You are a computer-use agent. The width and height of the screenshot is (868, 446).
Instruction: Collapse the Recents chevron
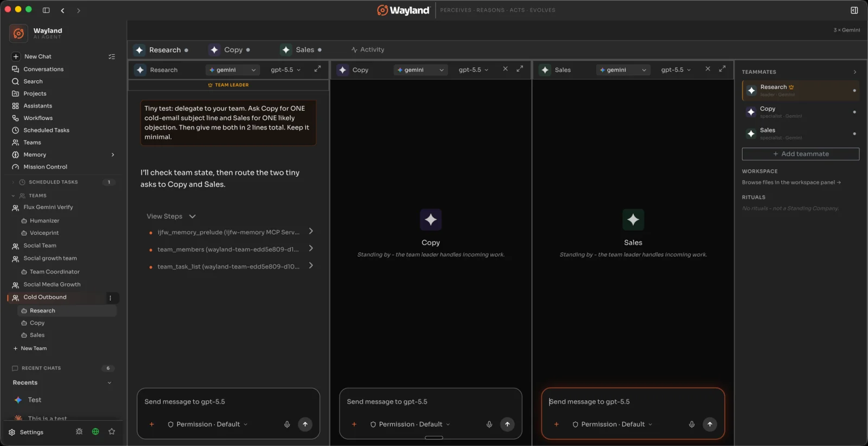(110, 383)
